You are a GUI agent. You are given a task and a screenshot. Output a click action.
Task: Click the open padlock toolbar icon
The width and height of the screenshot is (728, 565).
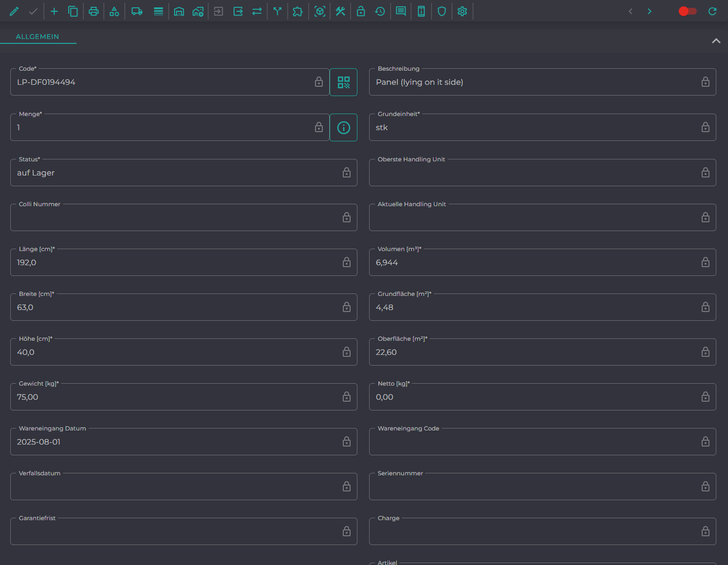361,11
